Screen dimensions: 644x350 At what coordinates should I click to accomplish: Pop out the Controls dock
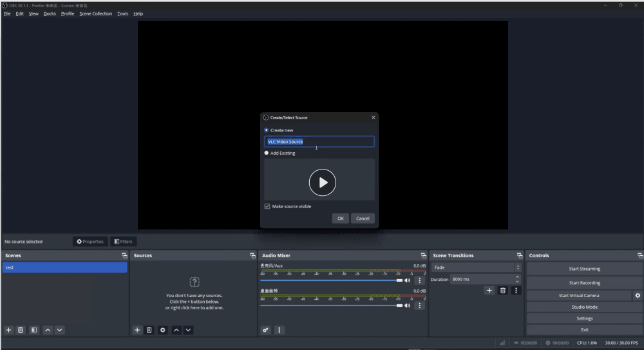[640, 255]
